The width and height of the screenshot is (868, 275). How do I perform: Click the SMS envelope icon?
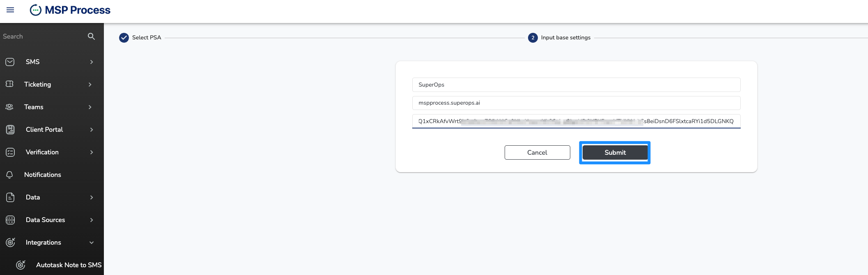tap(10, 62)
